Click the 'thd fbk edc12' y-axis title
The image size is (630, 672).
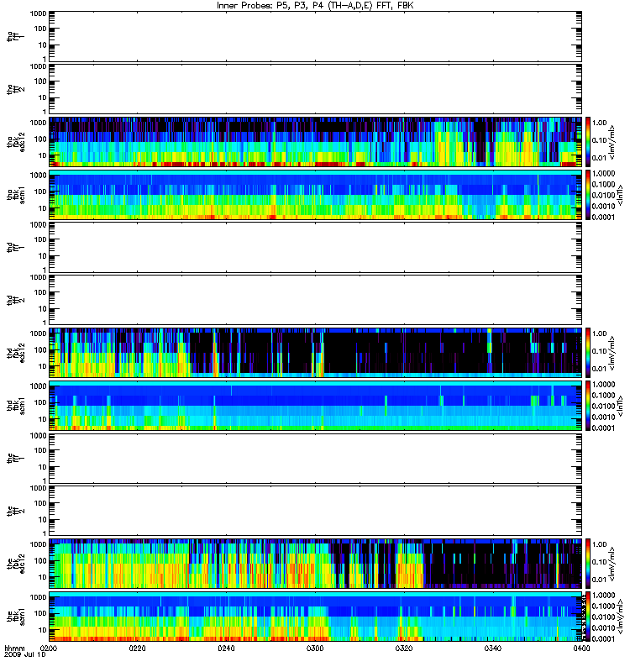pos(16,352)
